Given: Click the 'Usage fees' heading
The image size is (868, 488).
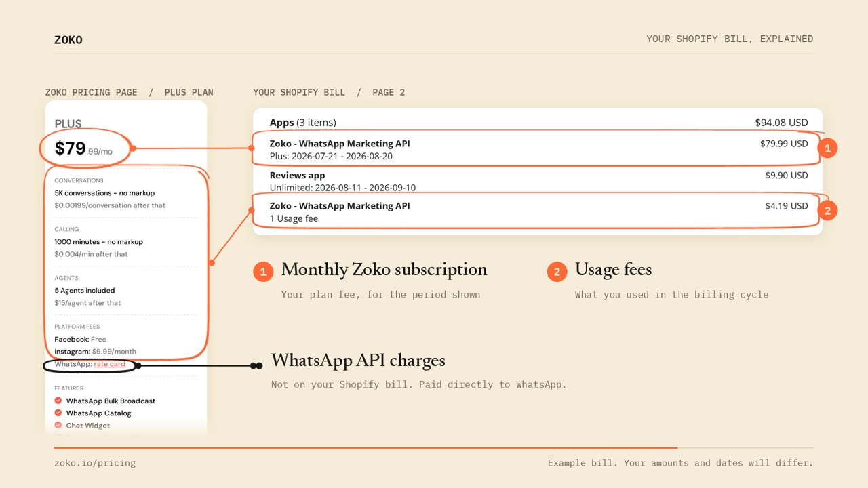Looking at the screenshot, I should 613,270.
